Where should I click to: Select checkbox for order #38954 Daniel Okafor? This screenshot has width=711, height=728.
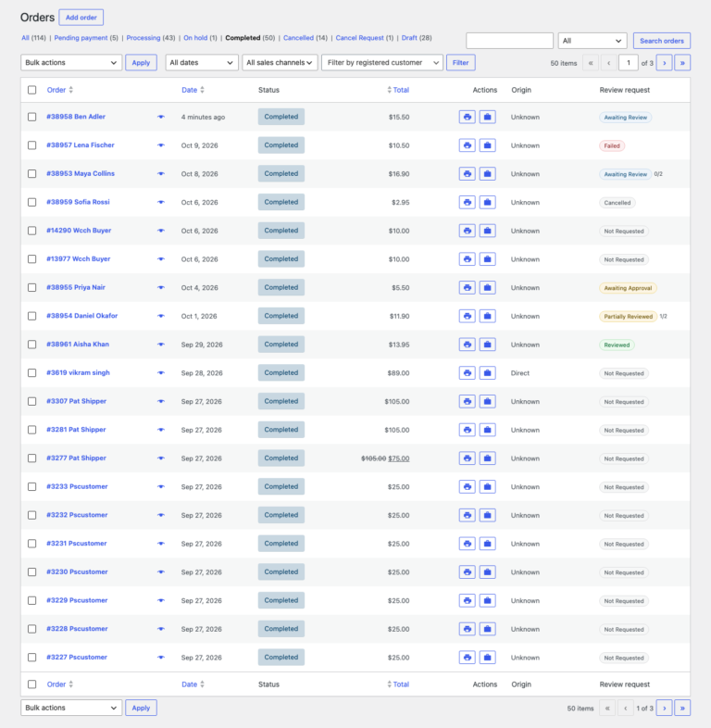point(32,316)
